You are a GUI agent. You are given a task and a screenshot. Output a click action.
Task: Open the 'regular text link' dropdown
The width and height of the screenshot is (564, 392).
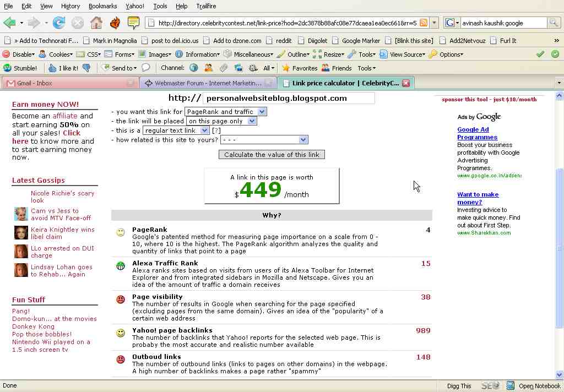click(176, 130)
